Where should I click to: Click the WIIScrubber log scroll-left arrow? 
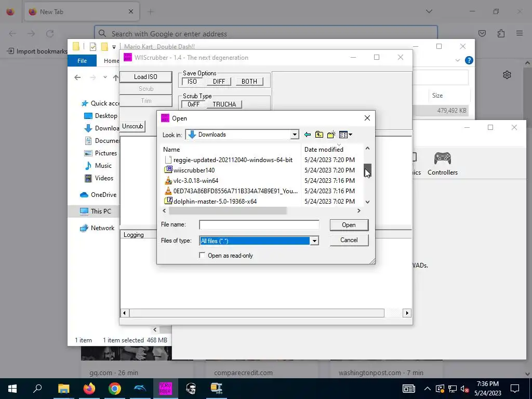pos(125,313)
